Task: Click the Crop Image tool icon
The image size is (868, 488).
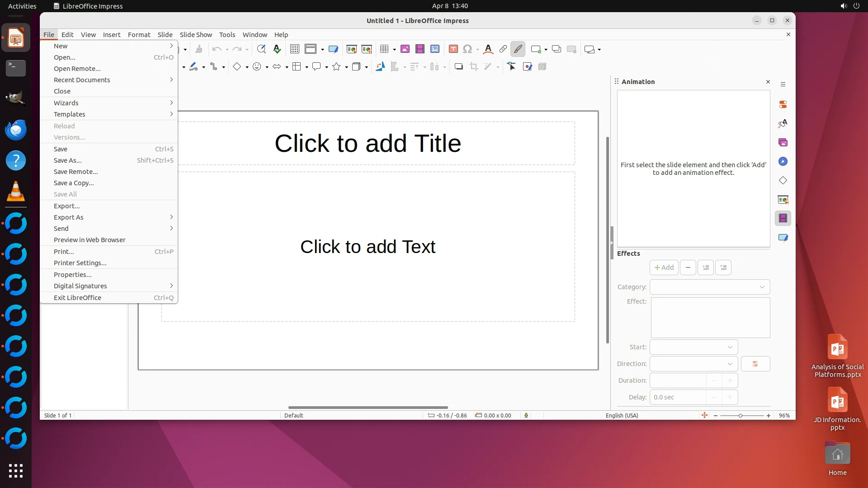Action: pos(473,67)
